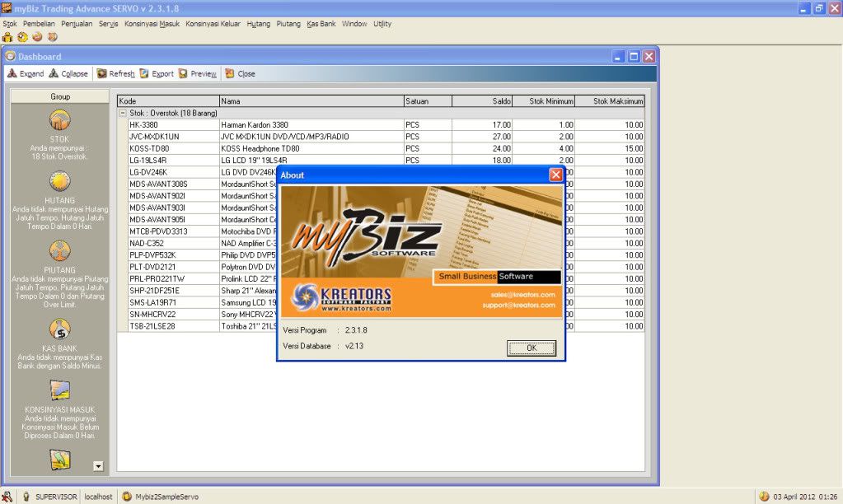Click OK in the About dialog
The image size is (843, 504).
(532, 348)
